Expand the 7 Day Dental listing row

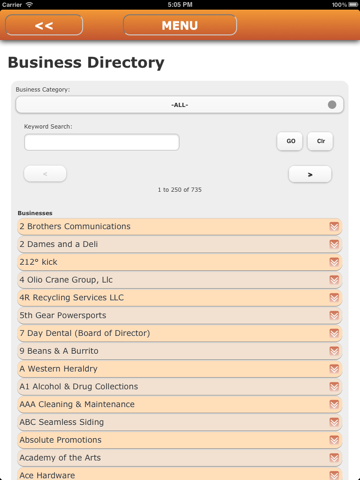179,333
